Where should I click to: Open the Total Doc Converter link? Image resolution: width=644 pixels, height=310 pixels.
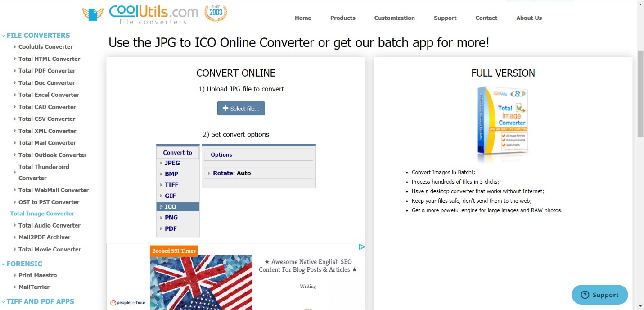tap(47, 83)
